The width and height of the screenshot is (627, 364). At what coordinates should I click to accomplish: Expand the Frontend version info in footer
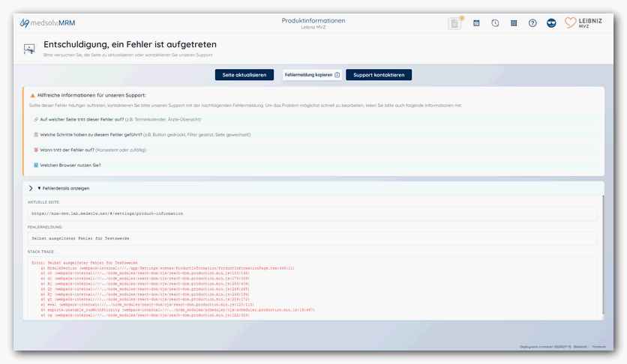click(599, 347)
